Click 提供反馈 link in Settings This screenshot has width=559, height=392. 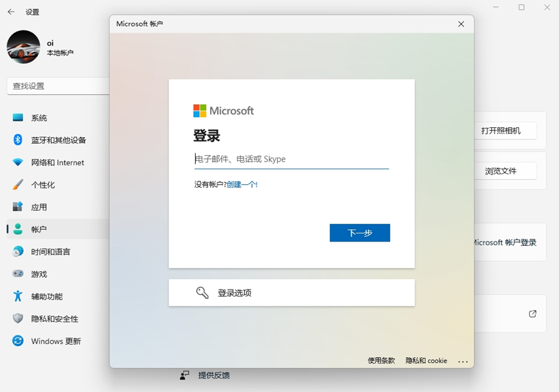(214, 375)
